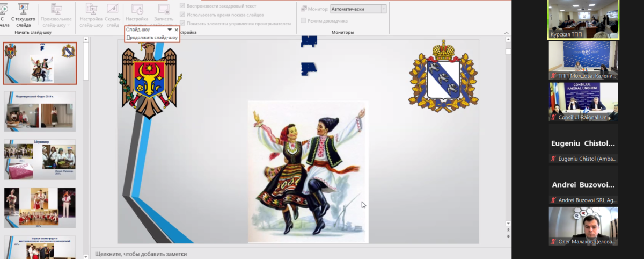This screenshot has height=259, width=644.
Task: Click Продолжить слайд-шоу to resume show
Action: point(152,38)
